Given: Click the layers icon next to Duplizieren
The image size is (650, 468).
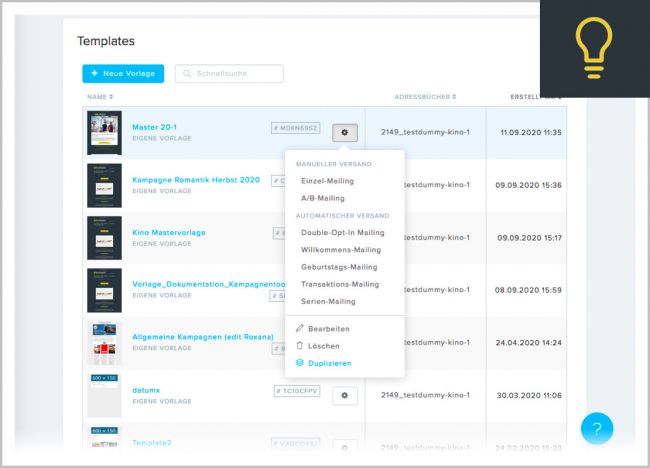Looking at the screenshot, I should [x=300, y=363].
